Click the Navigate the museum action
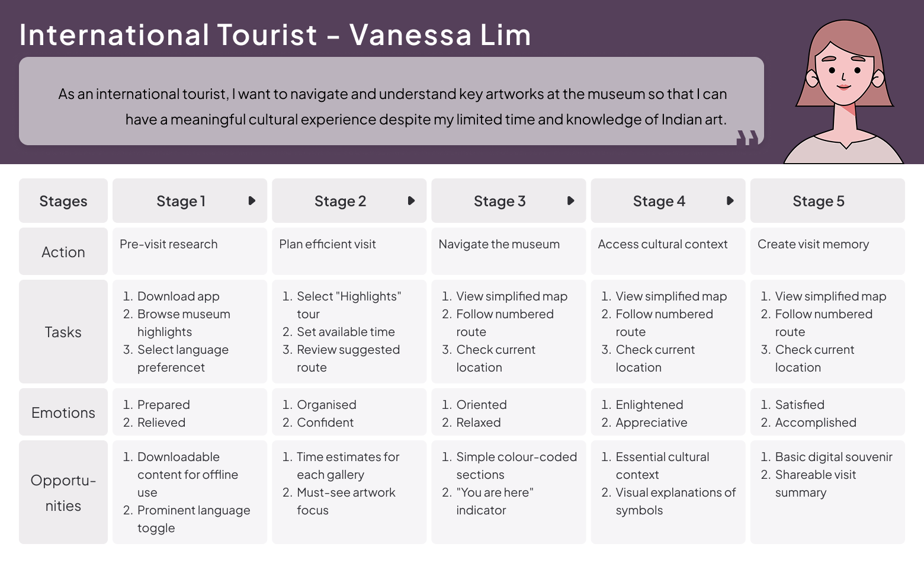Image resolution: width=924 pixels, height=563 pixels. coord(499,244)
